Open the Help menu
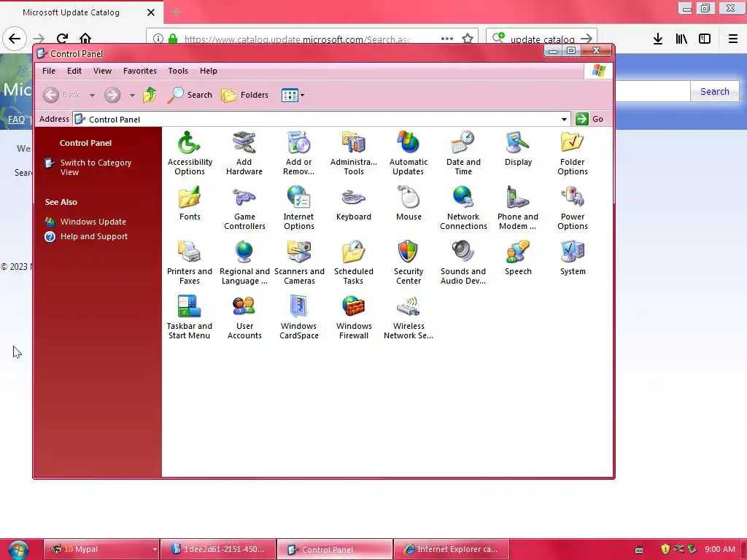 (x=208, y=71)
